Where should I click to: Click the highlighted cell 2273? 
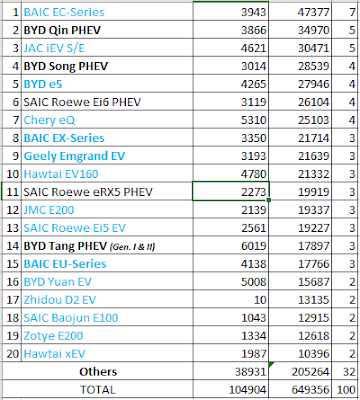[231, 192]
